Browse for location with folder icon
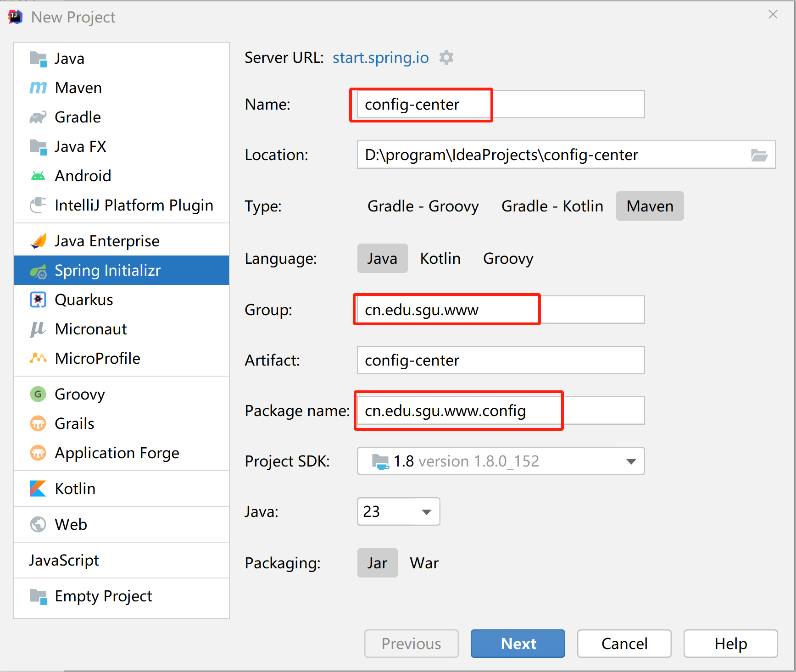This screenshot has width=796, height=672. coord(759,155)
